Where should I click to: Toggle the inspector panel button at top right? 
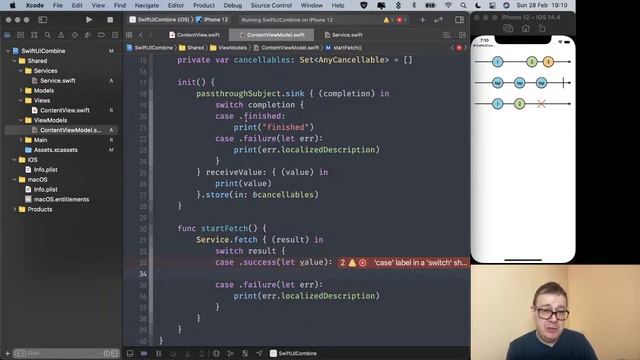[x=460, y=20]
